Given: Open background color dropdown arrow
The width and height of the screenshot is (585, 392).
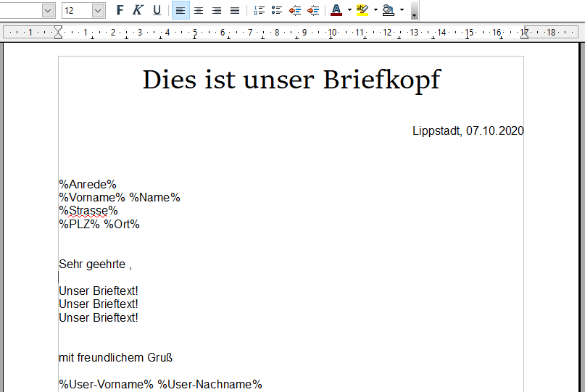Looking at the screenshot, I should (x=402, y=10).
